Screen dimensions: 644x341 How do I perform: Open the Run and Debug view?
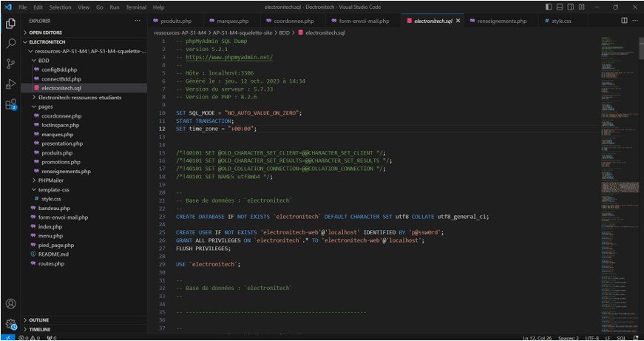(10, 84)
